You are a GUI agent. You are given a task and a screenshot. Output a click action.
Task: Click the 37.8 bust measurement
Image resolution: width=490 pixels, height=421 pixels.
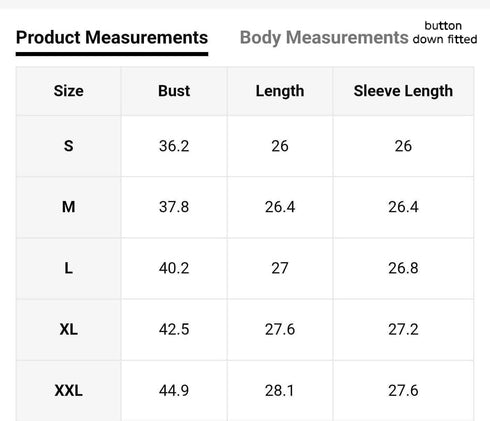pyautogui.click(x=174, y=207)
